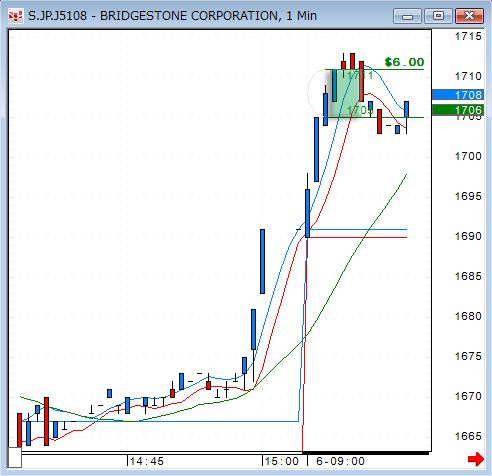Minimize the Bridgestone chart window
This screenshot has width=492, height=476.
[407, 16]
